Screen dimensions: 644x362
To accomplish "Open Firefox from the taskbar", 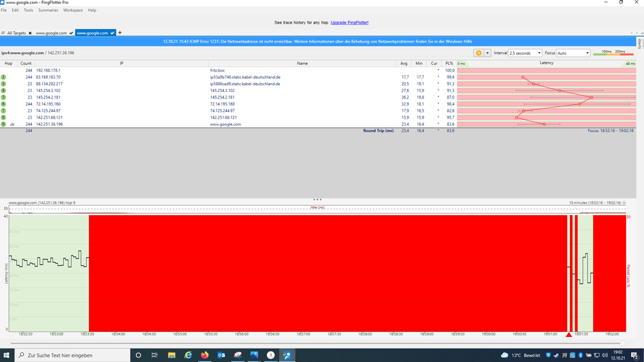I will (204, 355).
